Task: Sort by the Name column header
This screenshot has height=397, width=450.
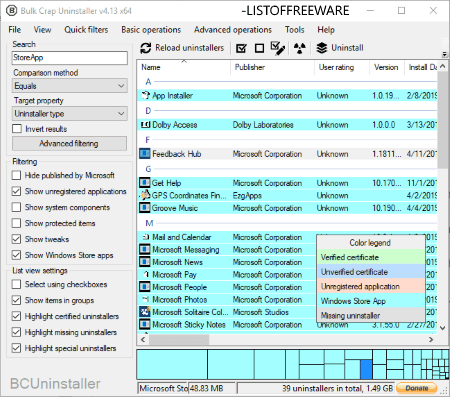Action: tap(184, 67)
